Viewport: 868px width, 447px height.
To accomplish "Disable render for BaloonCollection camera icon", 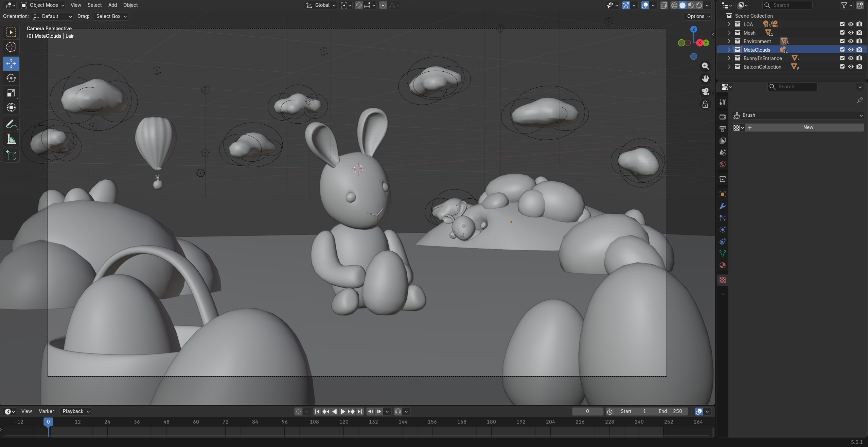I will [859, 67].
